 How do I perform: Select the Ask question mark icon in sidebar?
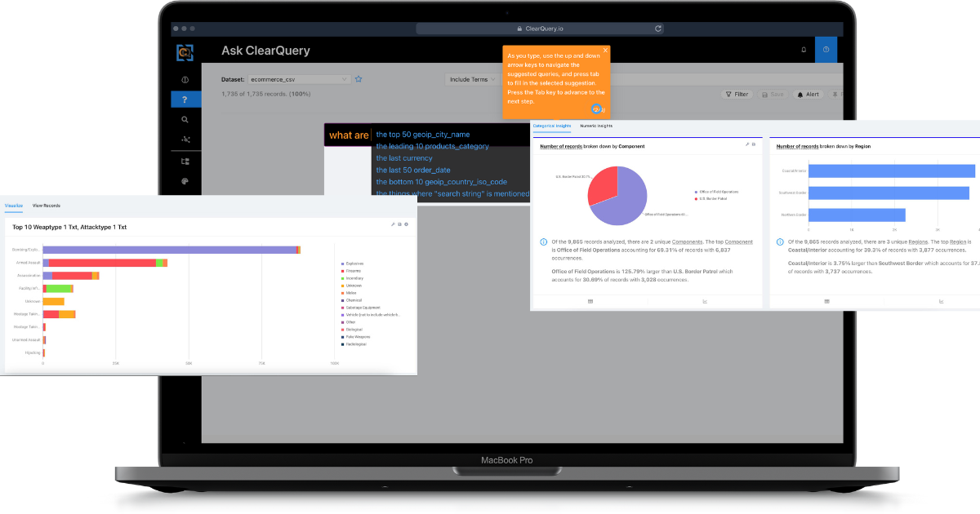pos(185,98)
